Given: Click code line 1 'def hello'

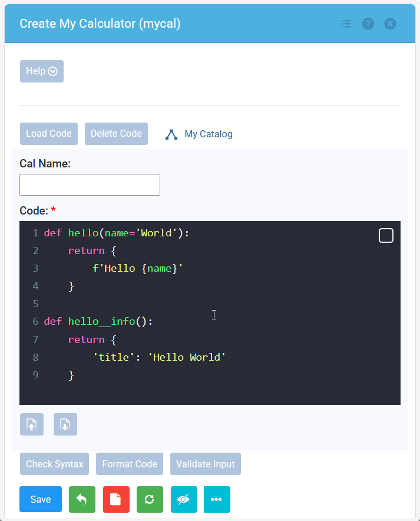Looking at the screenshot, I should point(117,233).
